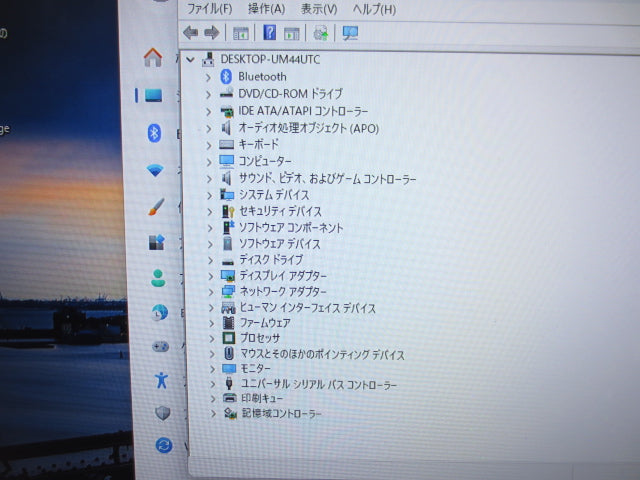Screen dimensions: 640x480
Task: Click the Forward arrow toolbar icon
Action: [x=212, y=33]
